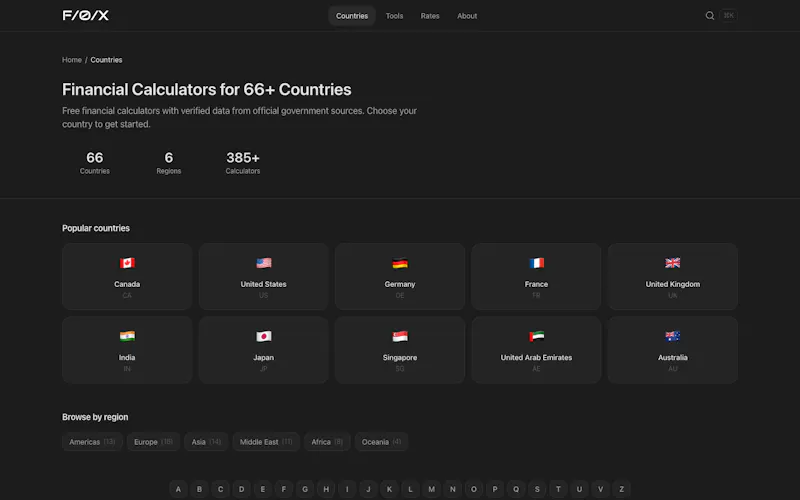Filter by the Europe region chip
This screenshot has width=800, height=500.
pyautogui.click(x=154, y=442)
